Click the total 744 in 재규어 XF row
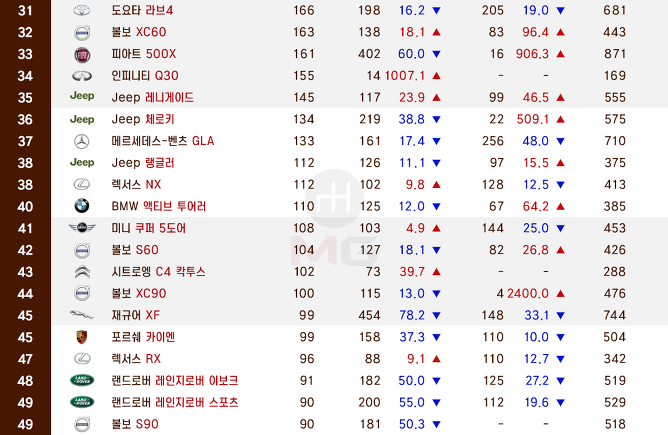Image resolution: width=668 pixels, height=435 pixels. tap(614, 315)
